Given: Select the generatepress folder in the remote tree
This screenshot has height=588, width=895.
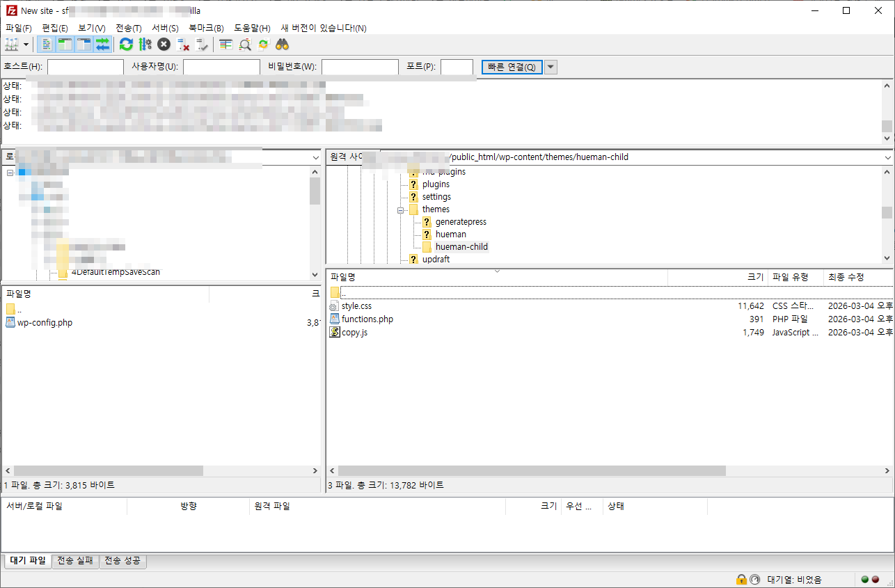Looking at the screenshot, I should coord(461,222).
